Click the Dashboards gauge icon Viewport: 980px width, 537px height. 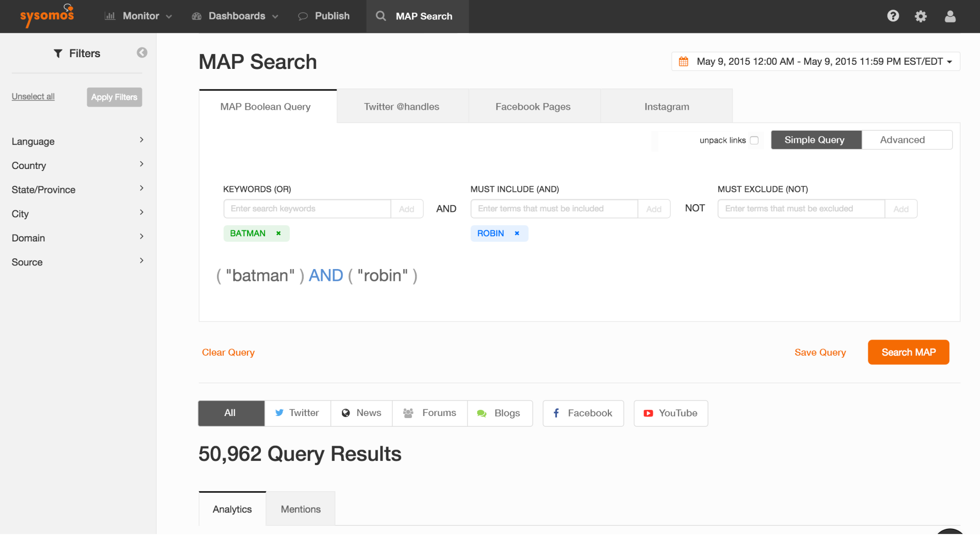pos(197,16)
